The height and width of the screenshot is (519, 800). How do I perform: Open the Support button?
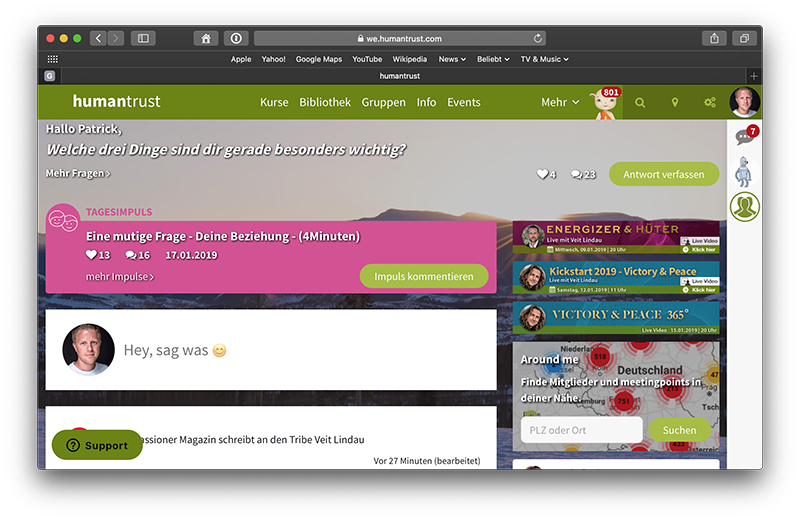click(97, 445)
